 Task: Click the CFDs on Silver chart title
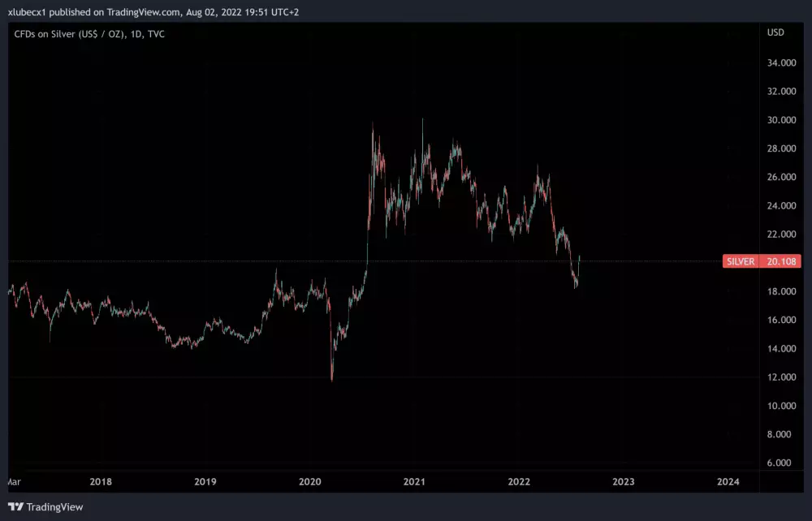pyautogui.click(x=89, y=34)
